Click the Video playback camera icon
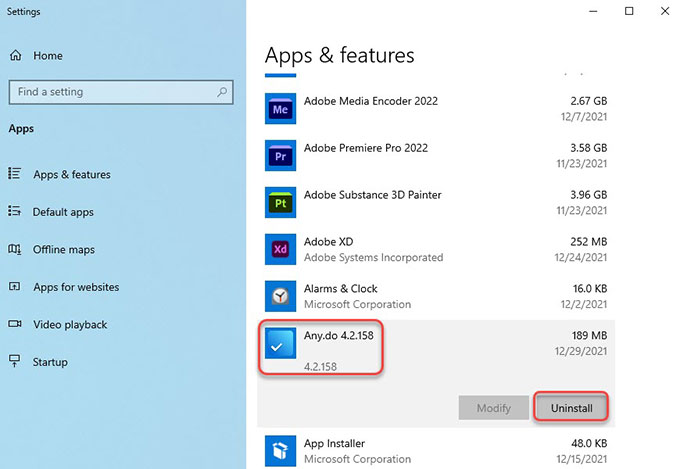This screenshot has height=469, width=680. [15, 324]
